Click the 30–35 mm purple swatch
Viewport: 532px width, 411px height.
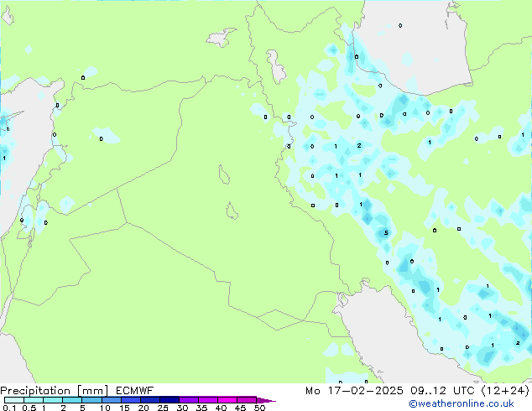(188, 400)
